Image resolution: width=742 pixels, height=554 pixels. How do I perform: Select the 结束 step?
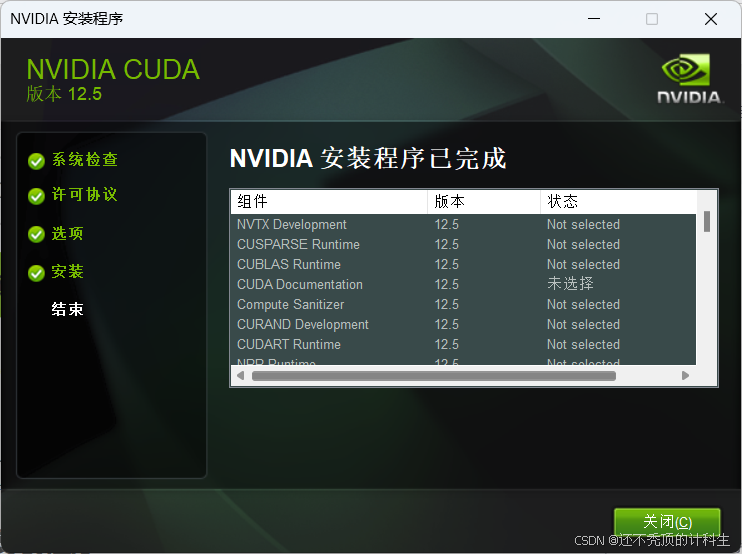pos(68,309)
